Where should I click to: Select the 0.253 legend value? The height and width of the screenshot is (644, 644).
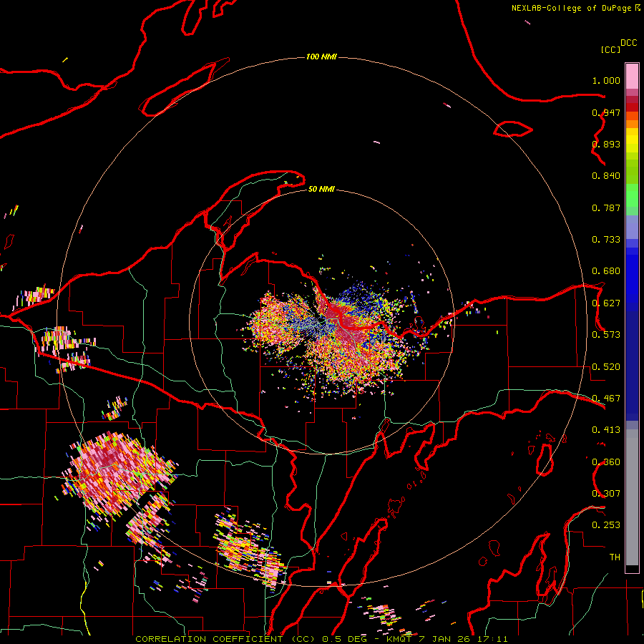pyautogui.click(x=606, y=525)
